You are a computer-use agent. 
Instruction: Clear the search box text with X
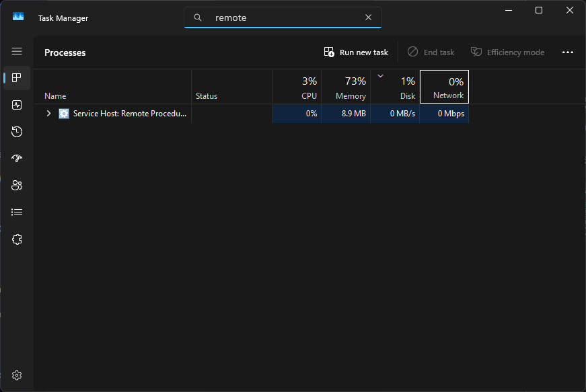click(368, 17)
